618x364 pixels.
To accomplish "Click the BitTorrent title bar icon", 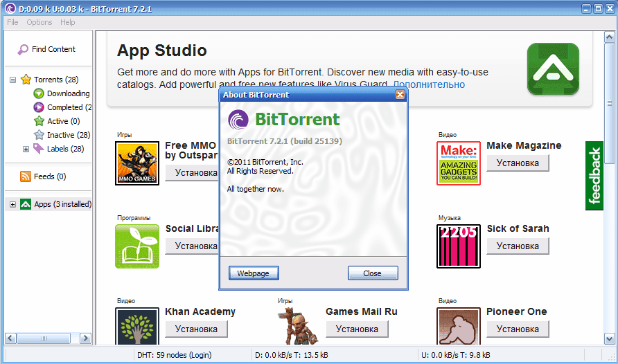I will (x=10, y=8).
